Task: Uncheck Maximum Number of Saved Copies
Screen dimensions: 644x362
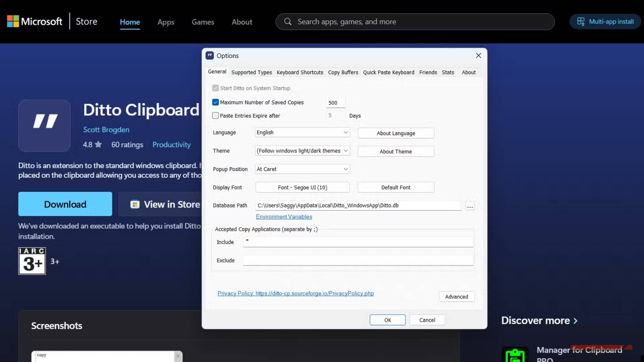Action: 215,102
